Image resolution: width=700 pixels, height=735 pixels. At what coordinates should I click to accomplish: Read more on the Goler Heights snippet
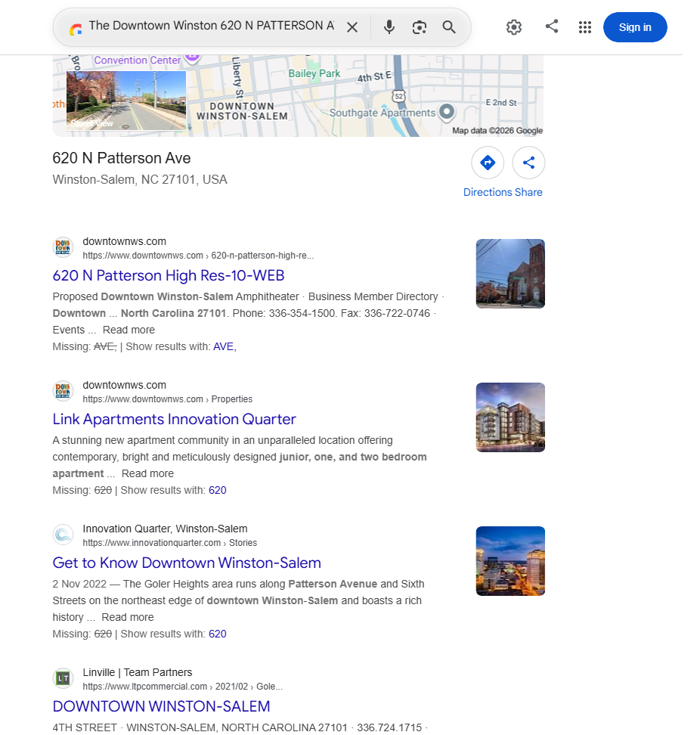(x=128, y=617)
